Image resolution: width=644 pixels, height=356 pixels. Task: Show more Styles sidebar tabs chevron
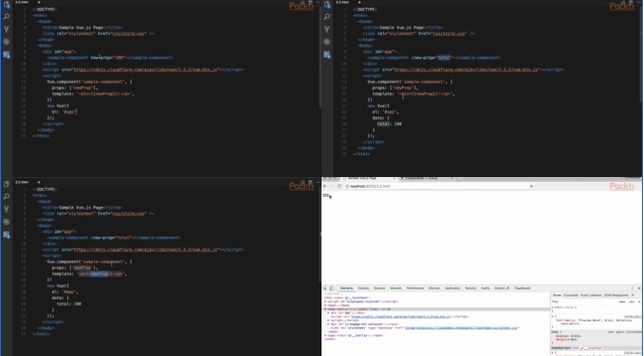pos(633,296)
